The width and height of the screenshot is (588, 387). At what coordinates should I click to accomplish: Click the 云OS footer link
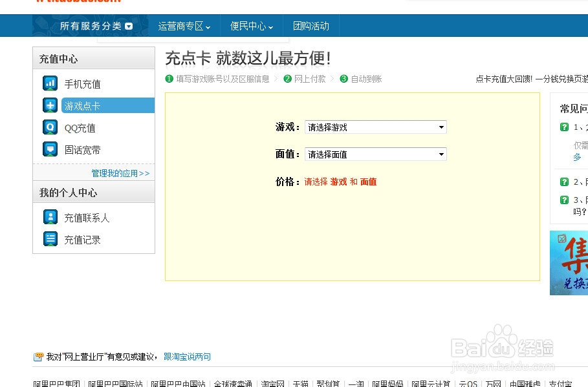point(468,384)
